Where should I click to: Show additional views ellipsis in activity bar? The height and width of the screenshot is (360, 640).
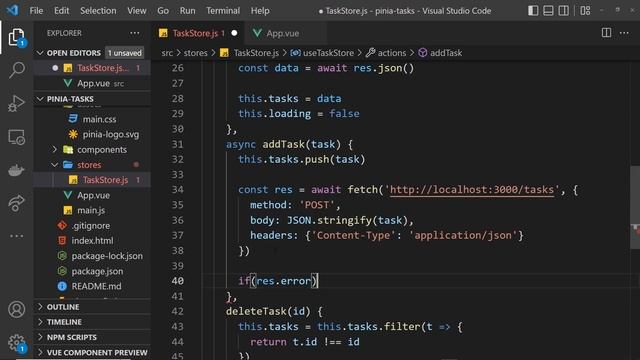click(16, 236)
